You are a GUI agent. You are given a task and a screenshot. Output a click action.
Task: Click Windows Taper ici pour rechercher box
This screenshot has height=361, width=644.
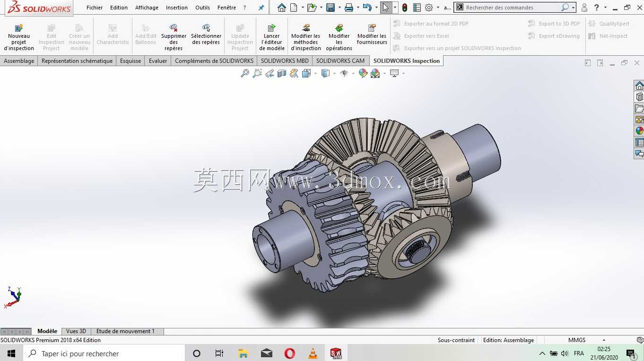pos(104,353)
